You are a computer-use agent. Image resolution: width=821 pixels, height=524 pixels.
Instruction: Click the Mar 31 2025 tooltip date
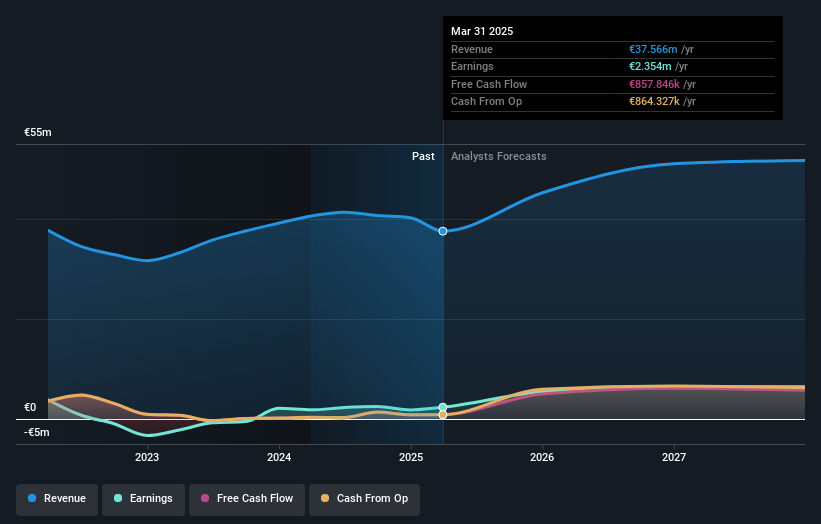pos(482,31)
